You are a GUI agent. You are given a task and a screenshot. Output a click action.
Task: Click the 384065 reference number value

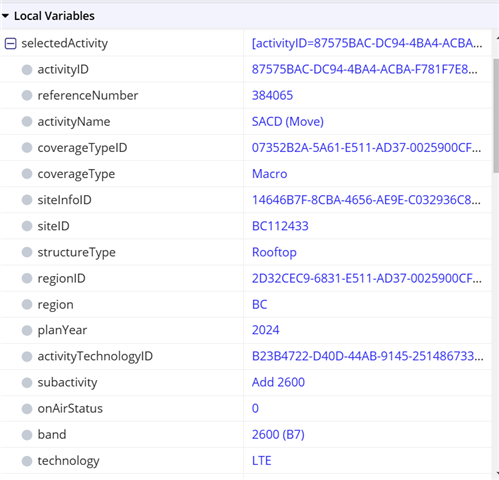272,96
